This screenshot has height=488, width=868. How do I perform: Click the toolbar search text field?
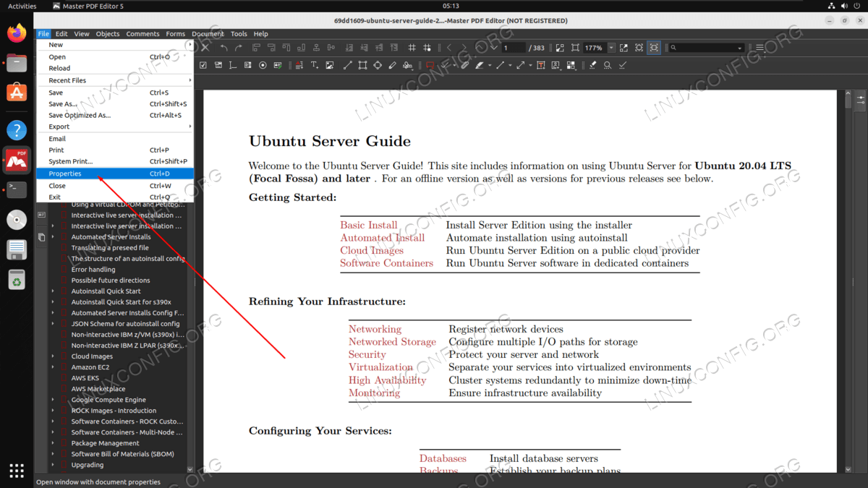click(x=705, y=48)
